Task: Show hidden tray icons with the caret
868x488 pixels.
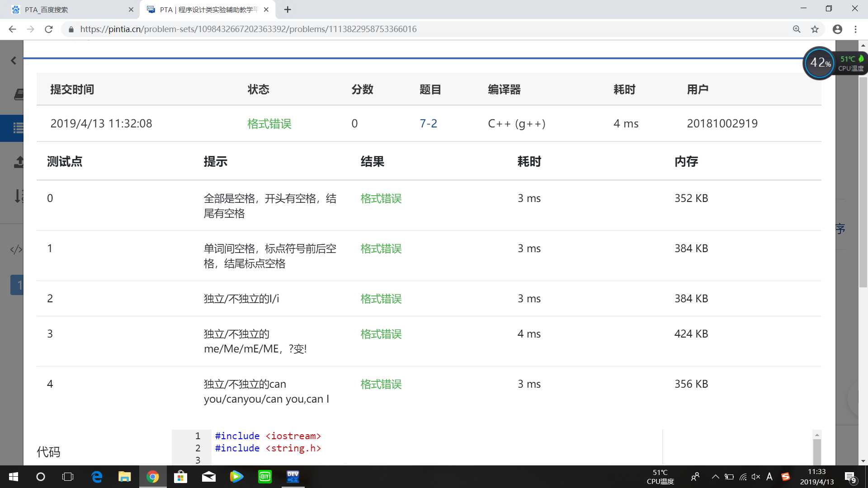Action: coord(715,477)
